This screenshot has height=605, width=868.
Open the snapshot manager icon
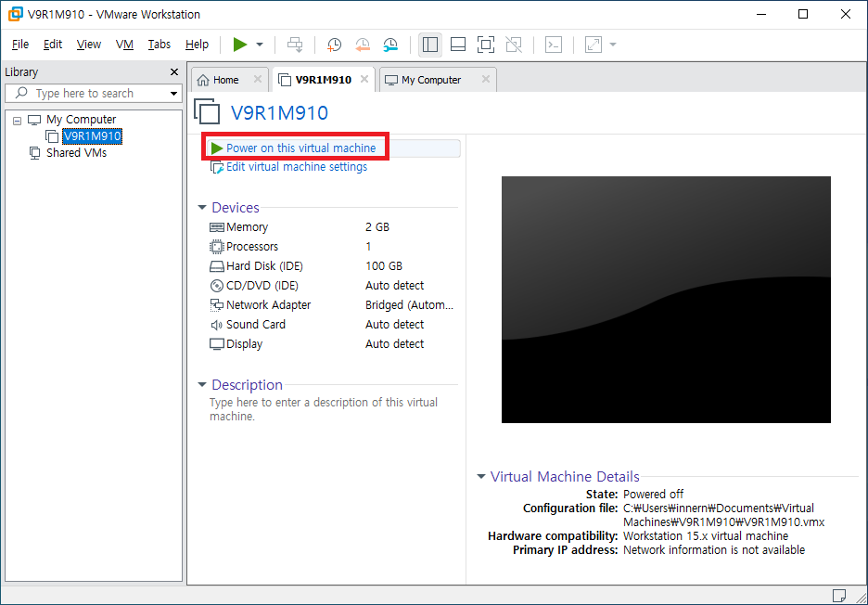point(390,45)
